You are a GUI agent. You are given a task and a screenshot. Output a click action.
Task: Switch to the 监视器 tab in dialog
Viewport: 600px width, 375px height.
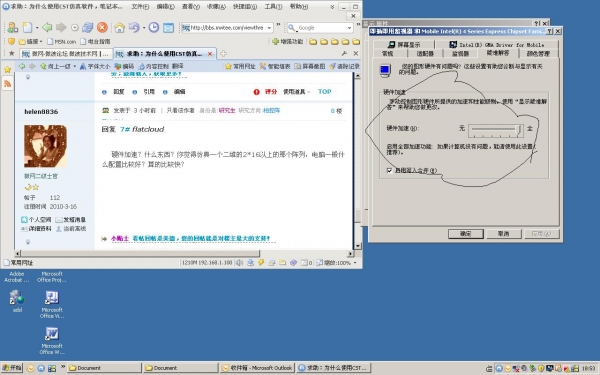tap(460, 54)
